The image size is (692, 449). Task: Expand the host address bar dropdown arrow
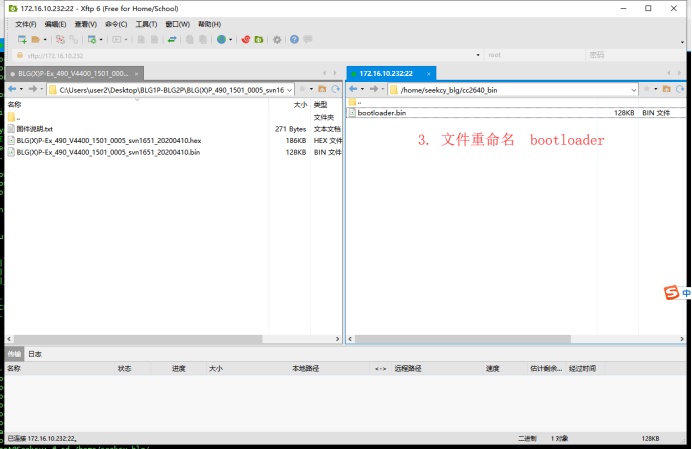pyautogui.click(x=478, y=56)
